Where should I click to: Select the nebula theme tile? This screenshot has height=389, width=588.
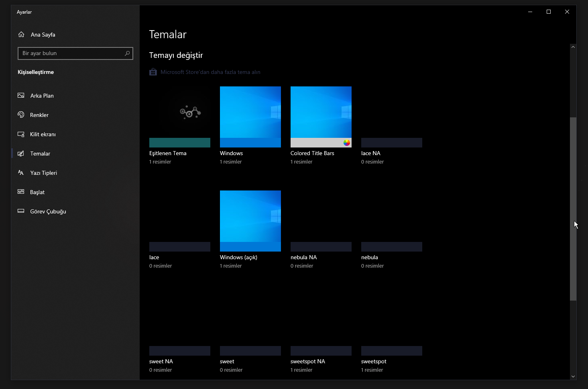tap(392, 221)
